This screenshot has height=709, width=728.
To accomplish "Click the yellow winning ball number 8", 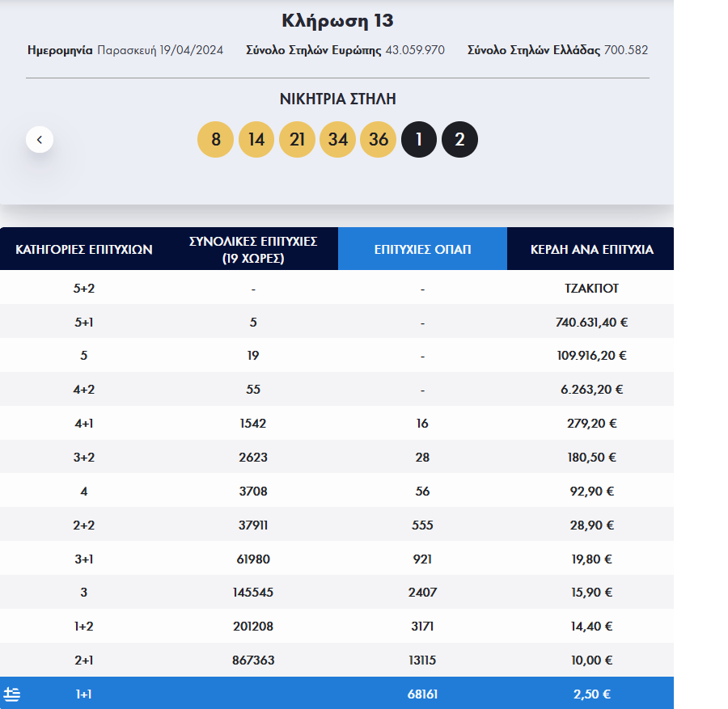I will pos(215,140).
